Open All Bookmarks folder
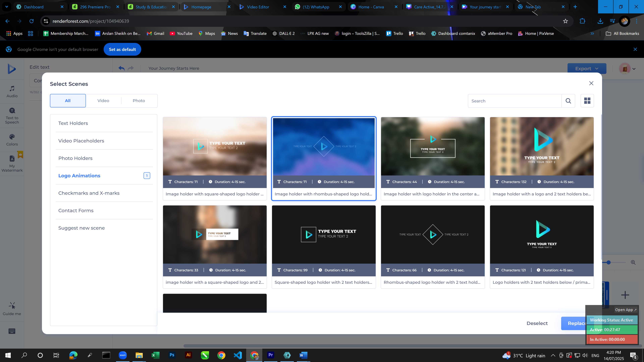The image size is (644, 362). pos(622,34)
